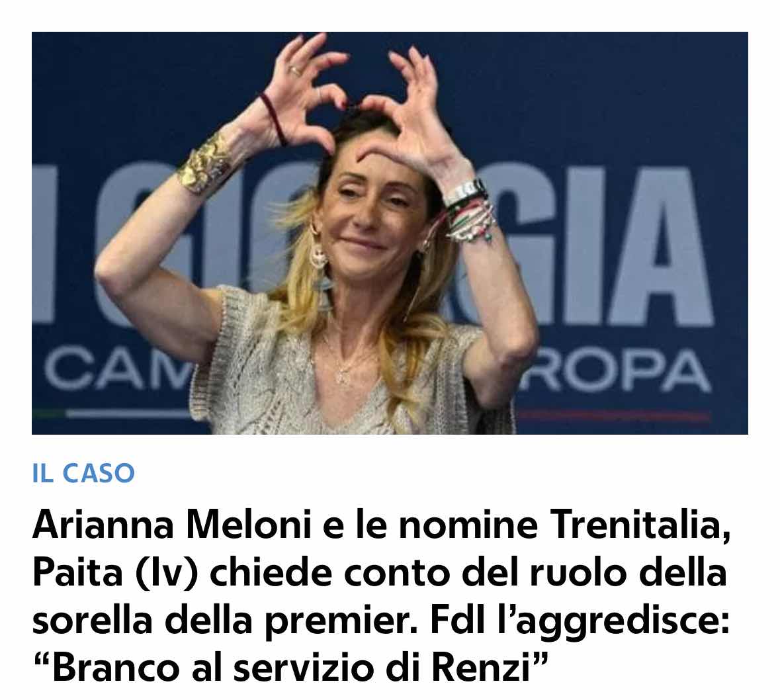Click "FdI l'aggredisce:" in the headline
Image resolution: width=780 pixels, height=700 pixels.
580,621
